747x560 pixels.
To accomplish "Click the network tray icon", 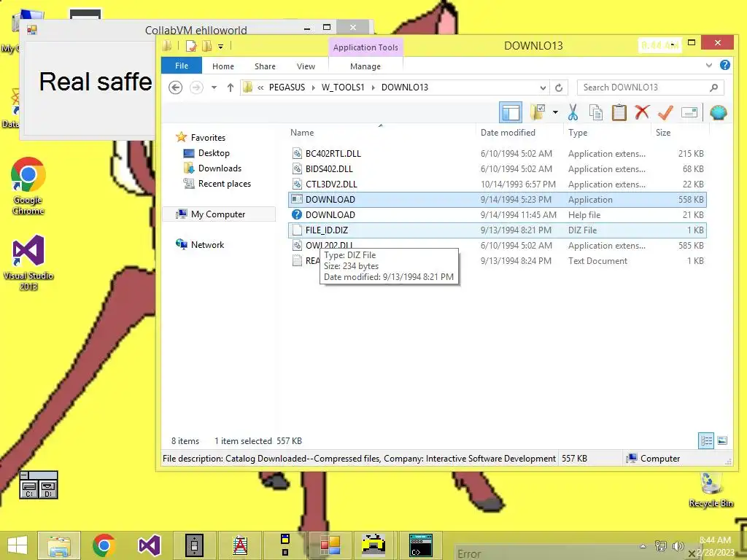I will click(661, 546).
